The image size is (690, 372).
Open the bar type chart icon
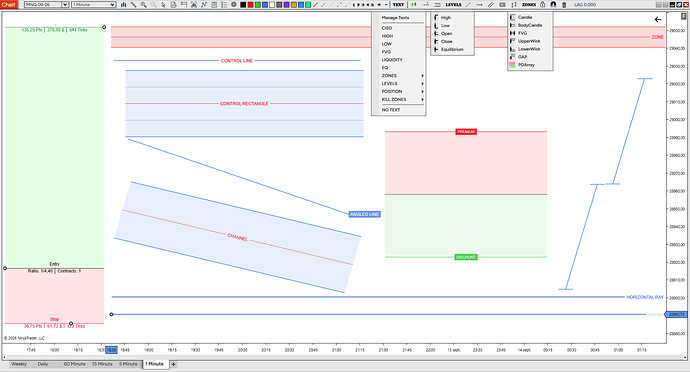[x=123, y=4]
